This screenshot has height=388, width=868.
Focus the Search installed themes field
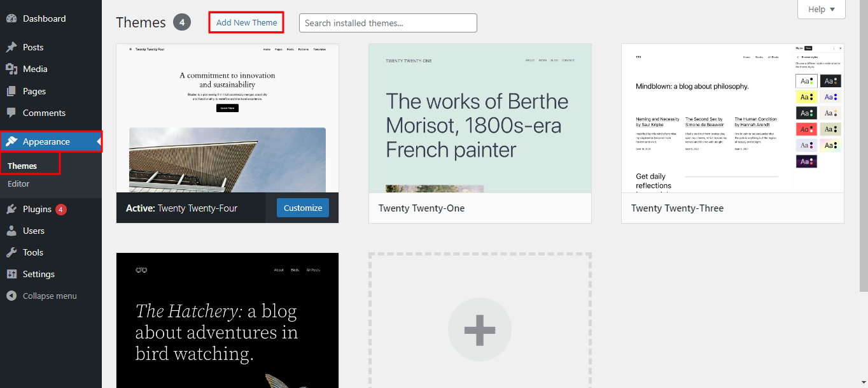(388, 23)
